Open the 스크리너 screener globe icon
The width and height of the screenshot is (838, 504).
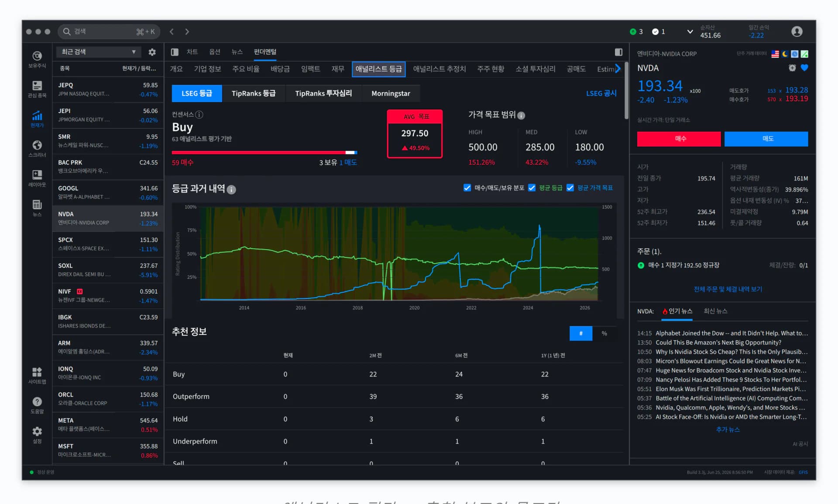[37, 145]
